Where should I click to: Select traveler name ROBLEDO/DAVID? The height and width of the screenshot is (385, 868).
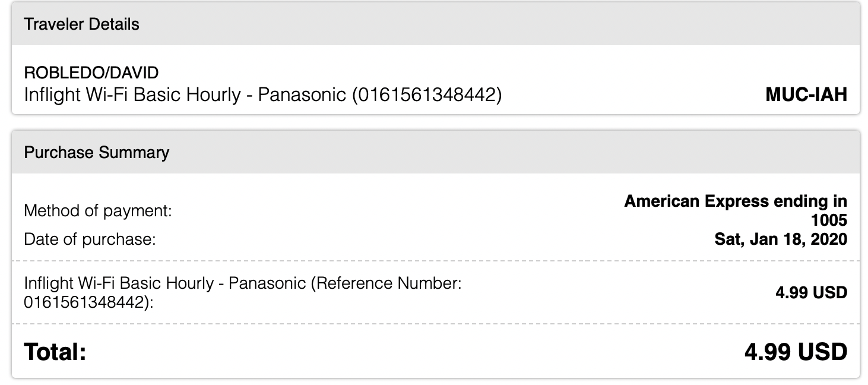click(91, 73)
